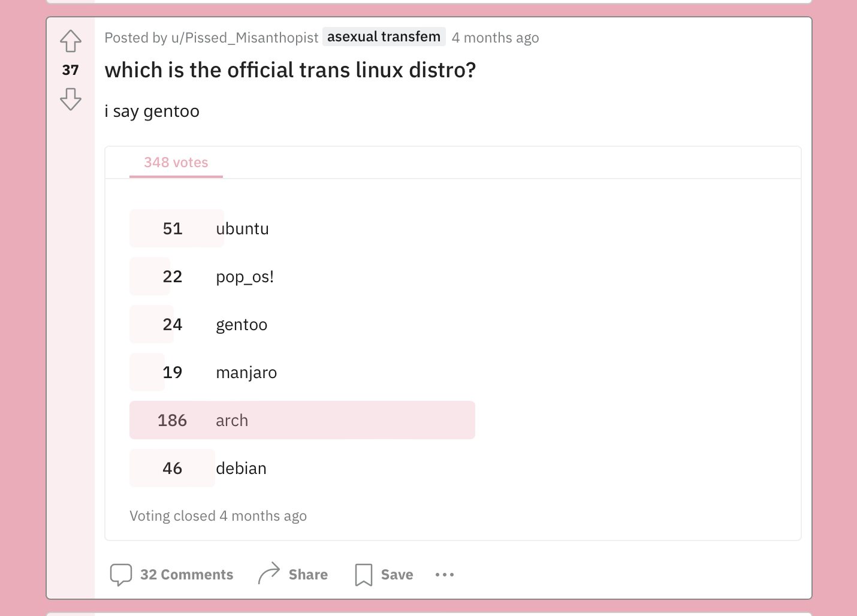Click the arch poll result bar
This screenshot has width=857, height=616.
pos(302,421)
